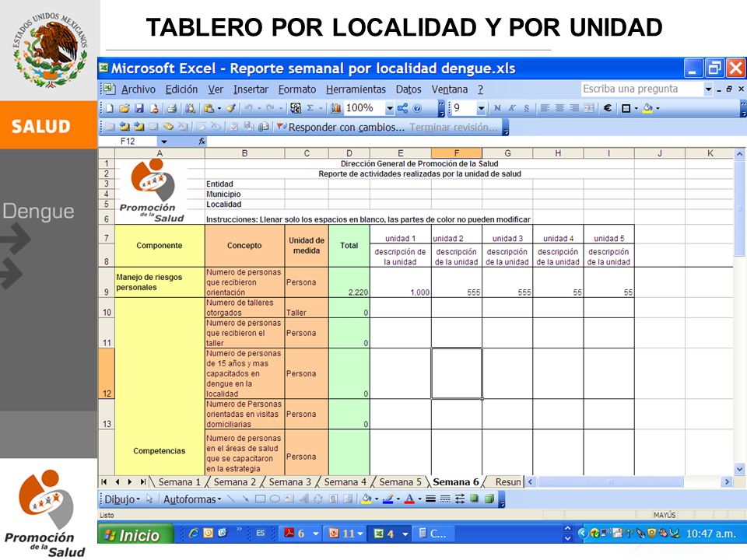The height and width of the screenshot is (560, 747).
Task: Select the Format Painter brush icon
Action: click(231, 108)
